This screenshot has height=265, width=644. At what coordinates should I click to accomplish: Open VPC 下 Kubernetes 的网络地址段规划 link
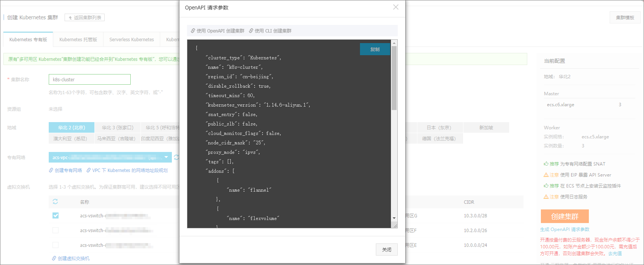pos(130,170)
